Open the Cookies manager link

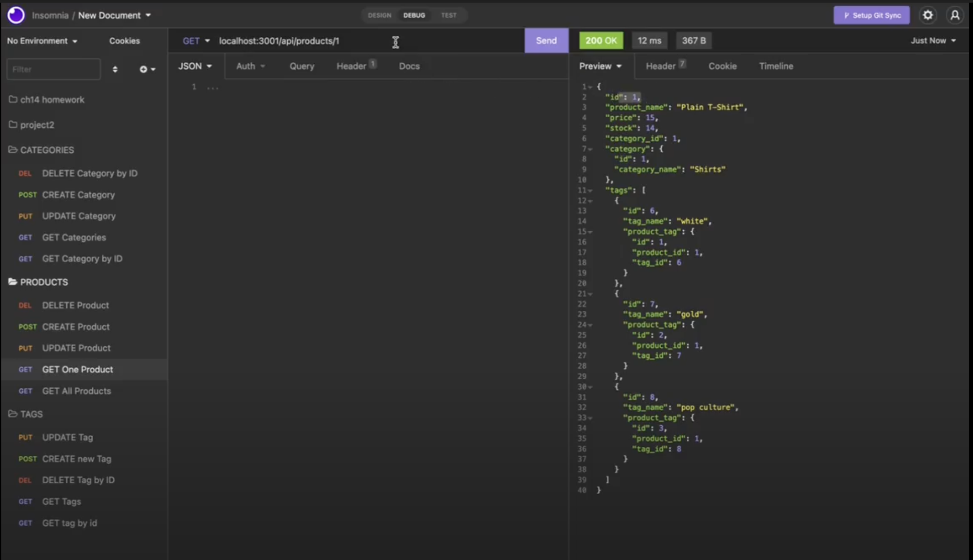124,41
